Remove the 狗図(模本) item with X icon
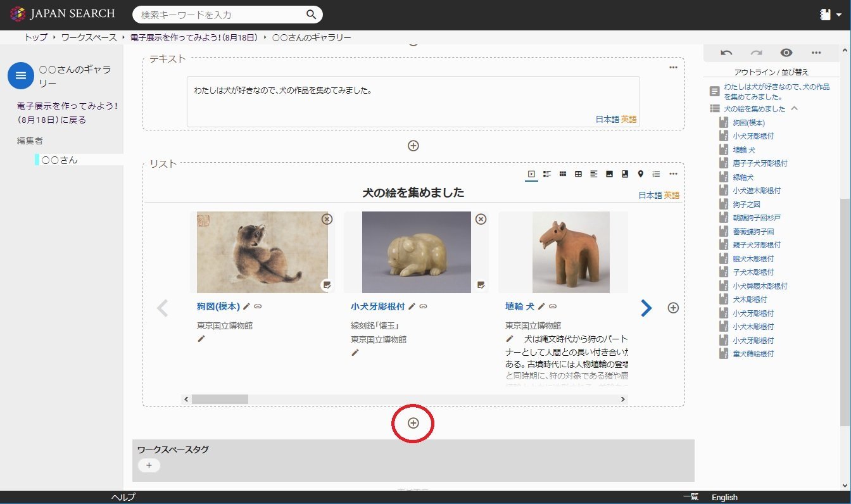This screenshot has height=504, width=851. [x=327, y=219]
